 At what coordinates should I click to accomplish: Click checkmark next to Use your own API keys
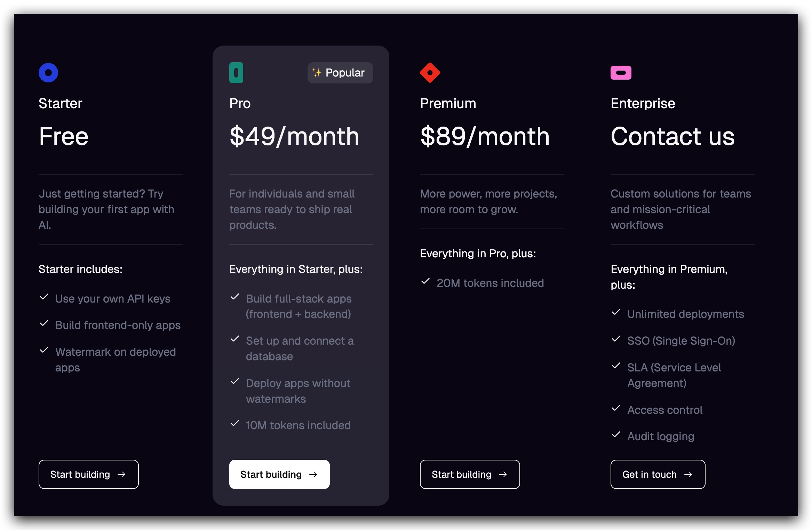point(44,297)
